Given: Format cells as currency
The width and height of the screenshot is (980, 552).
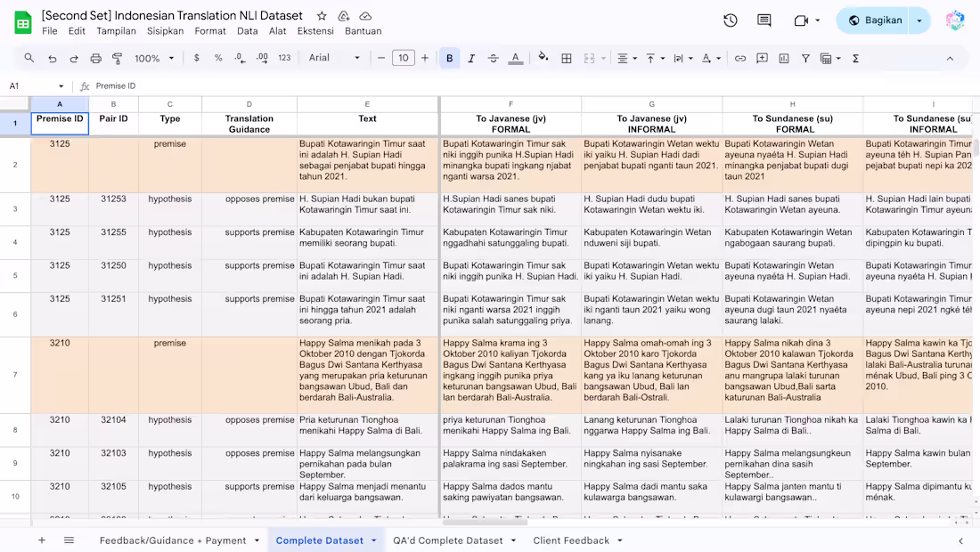Looking at the screenshot, I should click(196, 58).
